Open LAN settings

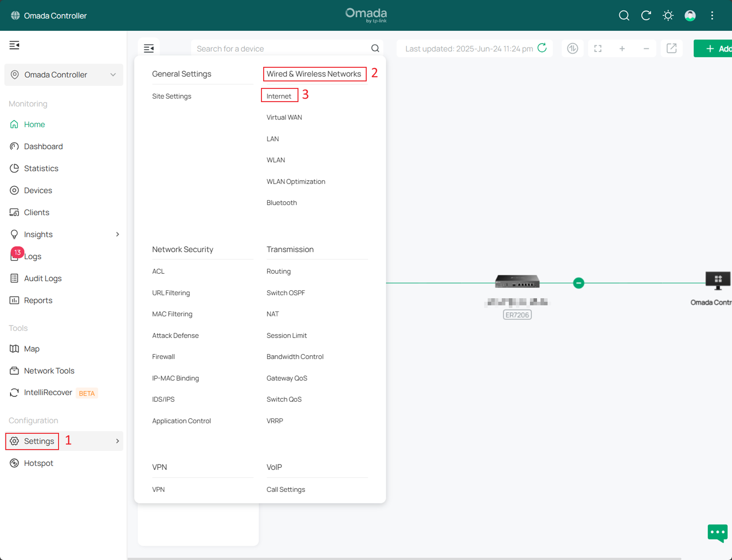[x=272, y=139]
